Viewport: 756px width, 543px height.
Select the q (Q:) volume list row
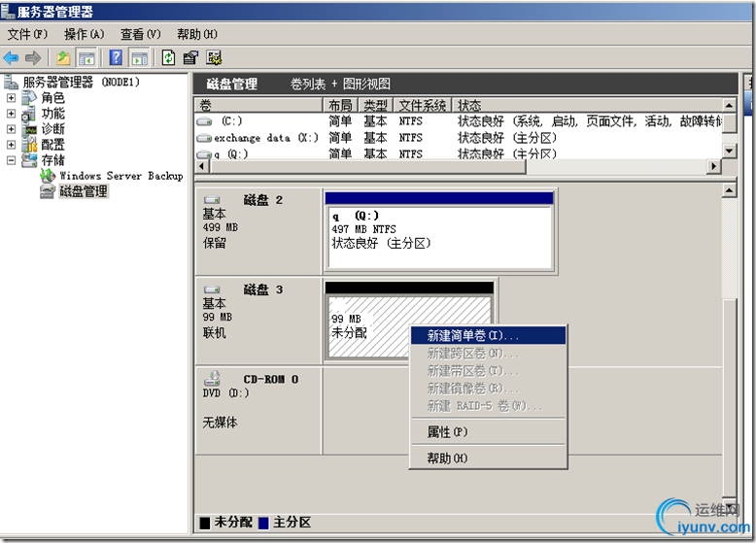[x=459, y=153]
